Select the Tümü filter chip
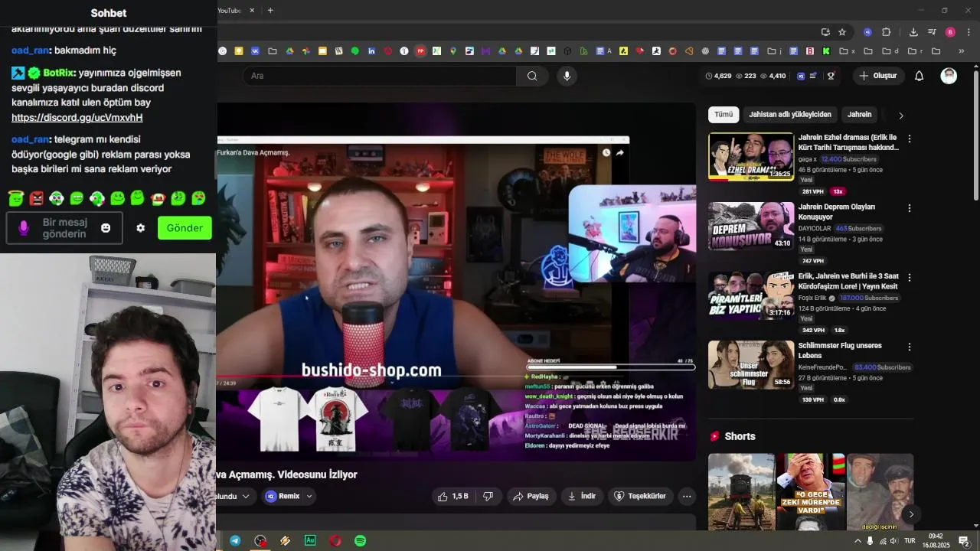The width and height of the screenshot is (980, 551). [724, 115]
